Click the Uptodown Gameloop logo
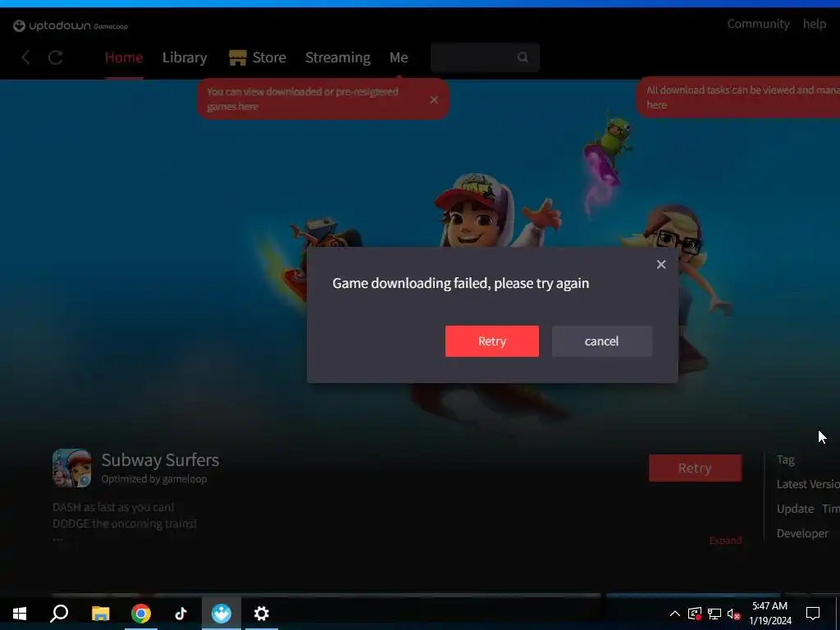Viewport: 840px width, 630px height. click(71, 25)
